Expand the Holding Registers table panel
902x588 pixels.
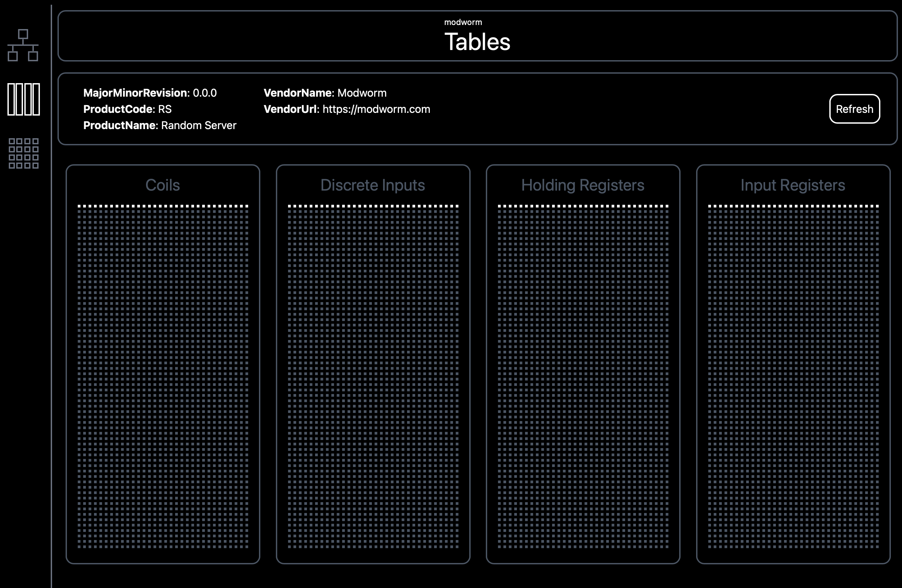[583, 185]
